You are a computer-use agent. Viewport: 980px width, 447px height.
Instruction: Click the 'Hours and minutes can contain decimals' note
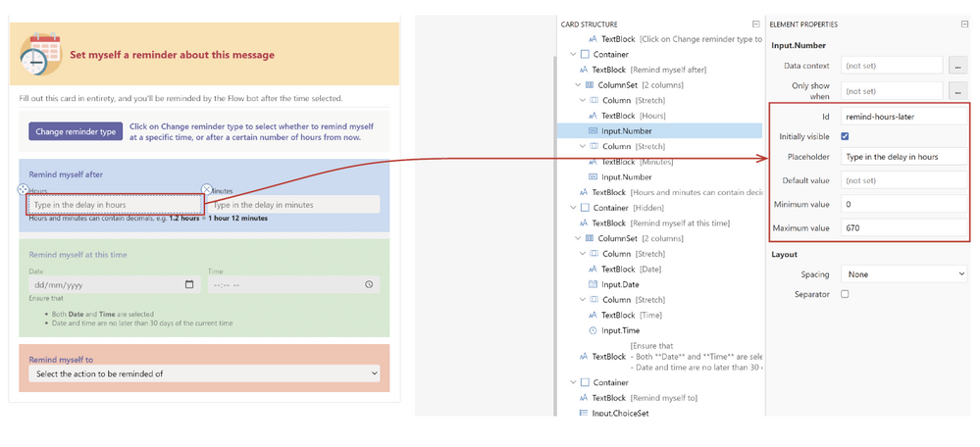148,219
